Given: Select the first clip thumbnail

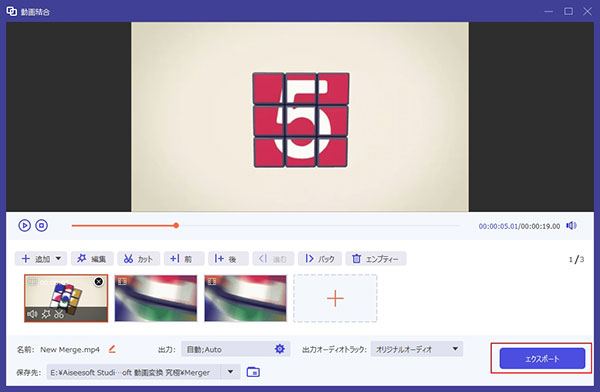Looking at the screenshot, I should click(66, 298).
